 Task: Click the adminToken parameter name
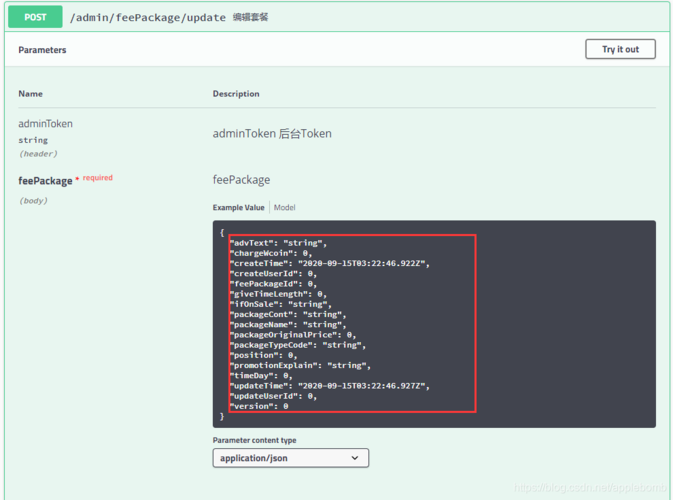coord(45,124)
